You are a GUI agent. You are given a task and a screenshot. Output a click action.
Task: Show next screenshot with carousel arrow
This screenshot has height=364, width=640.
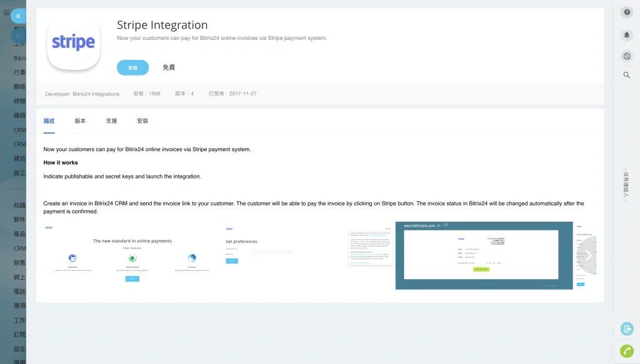pos(589,255)
